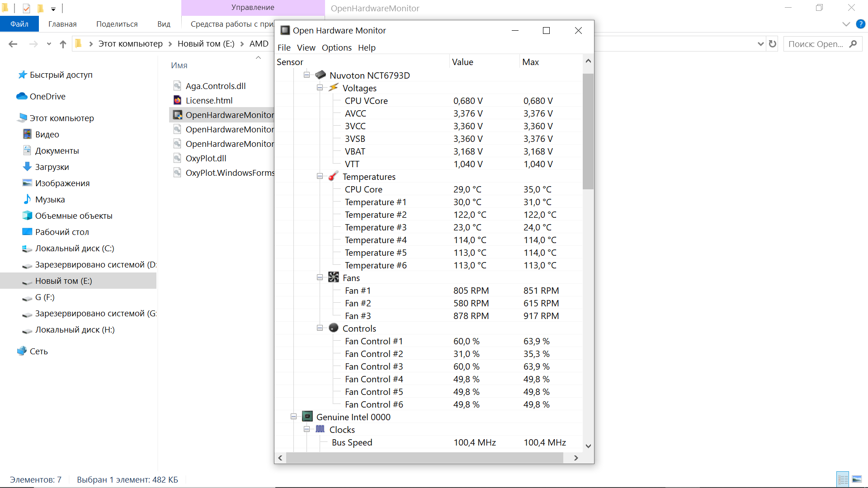
Task: Open the View menu
Action: pyautogui.click(x=306, y=47)
